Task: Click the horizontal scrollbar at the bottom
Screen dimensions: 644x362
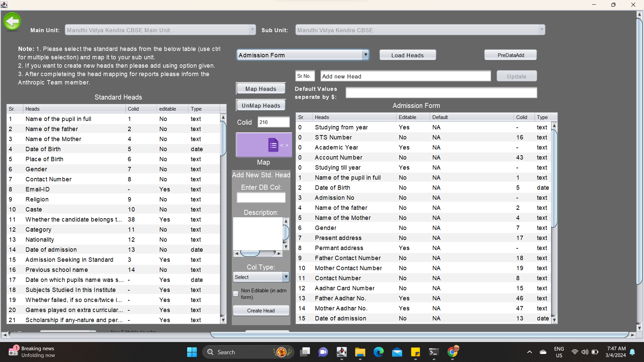Action: tap(419, 335)
